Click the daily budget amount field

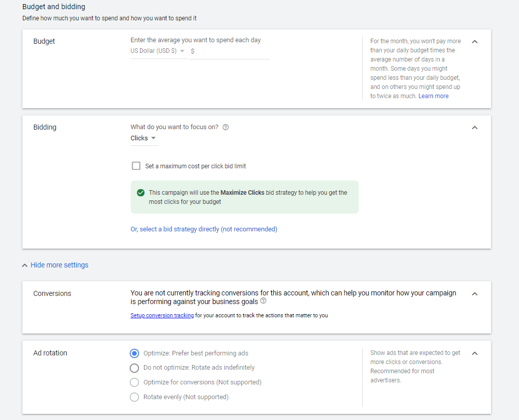[x=229, y=51]
